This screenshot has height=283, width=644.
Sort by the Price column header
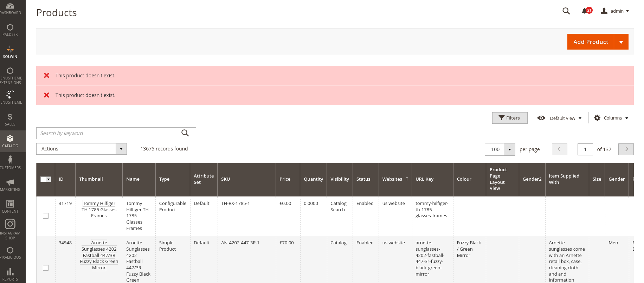(288, 179)
